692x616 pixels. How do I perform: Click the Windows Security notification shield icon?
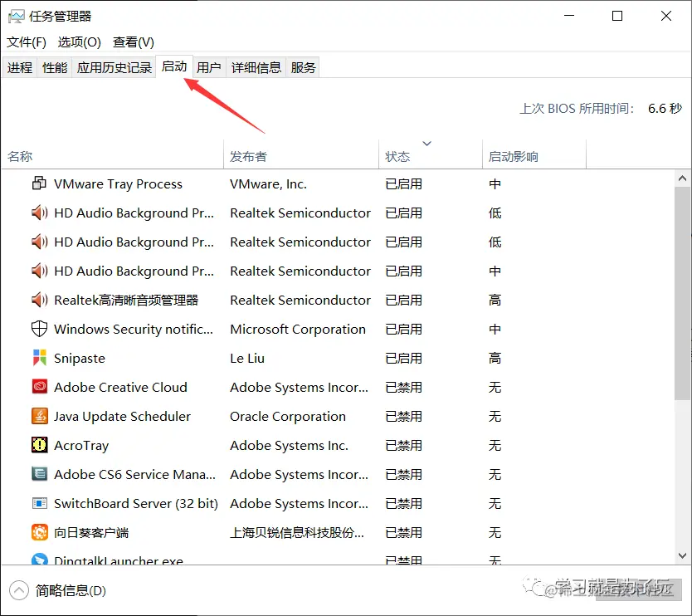39,329
